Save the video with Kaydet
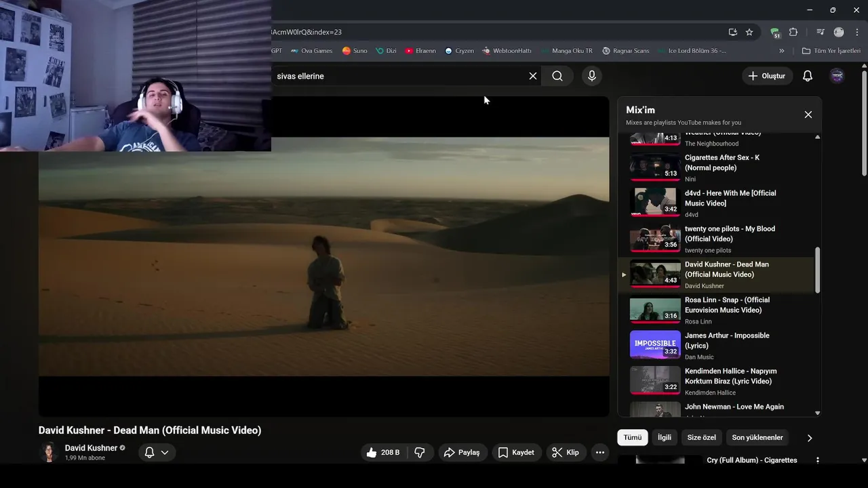868x488 pixels. coord(516,452)
